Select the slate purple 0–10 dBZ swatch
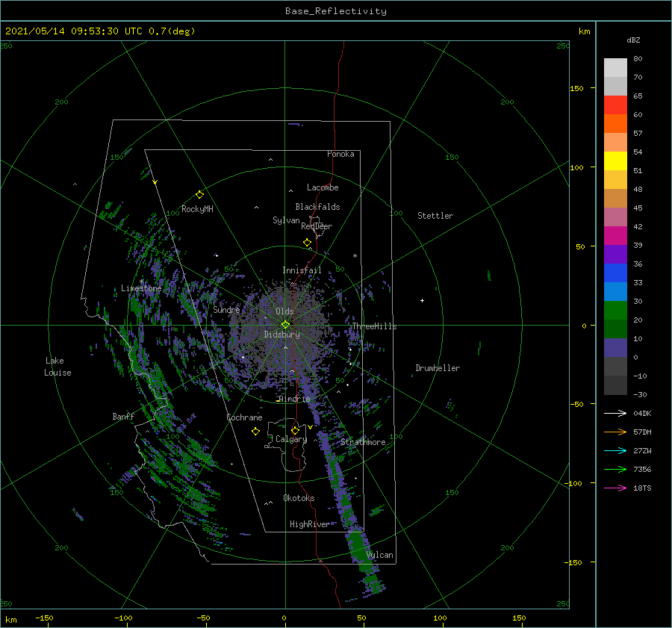Image resolution: width=672 pixels, height=628 pixels. click(x=615, y=347)
